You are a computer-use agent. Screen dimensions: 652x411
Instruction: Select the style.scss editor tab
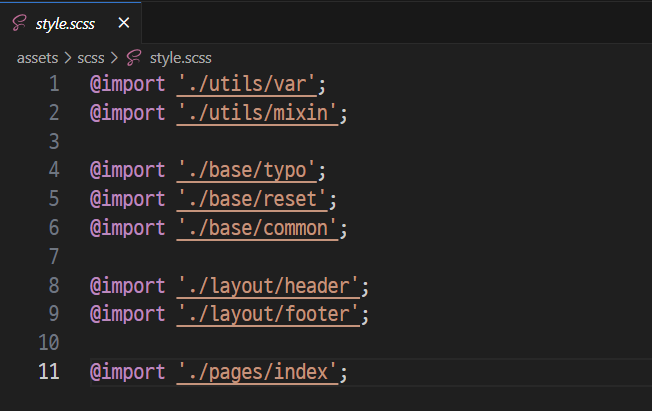tap(70, 23)
